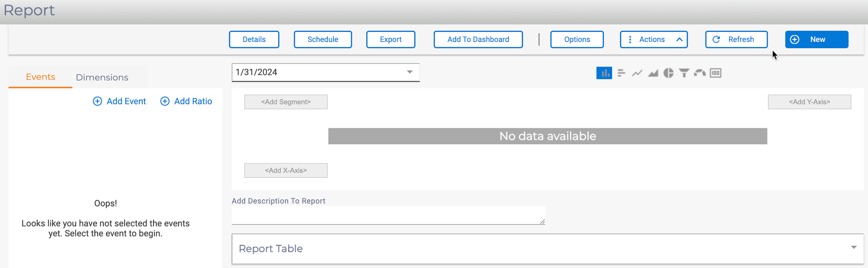The image size is (868, 268).
Task: Switch to the Dimensions tab
Action: 102,77
